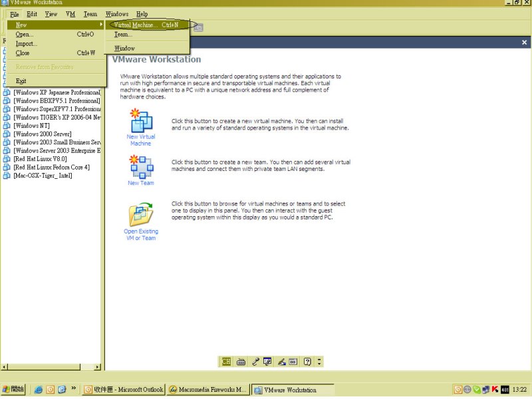The width and height of the screenshot is (532, 399).
Task: Click the keyboard icon in the language bar
Action: pos(241,362)
